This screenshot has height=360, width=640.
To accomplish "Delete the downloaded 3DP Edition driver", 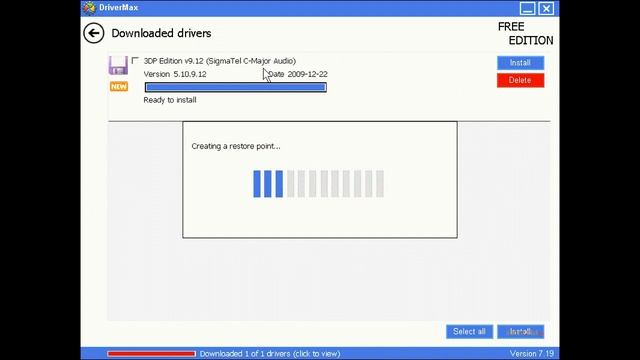I will click(x=520, y=80).
